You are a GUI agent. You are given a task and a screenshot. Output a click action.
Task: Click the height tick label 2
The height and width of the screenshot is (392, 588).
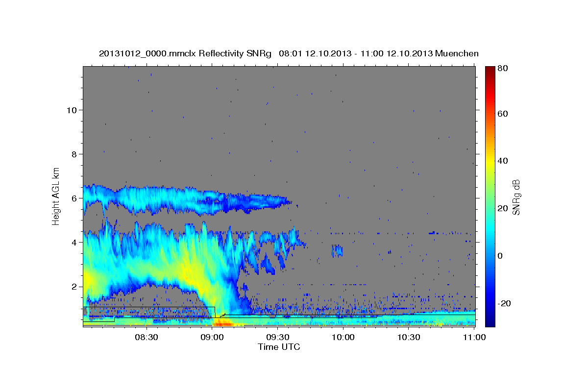pyautogui.click(x=75, y=287)
